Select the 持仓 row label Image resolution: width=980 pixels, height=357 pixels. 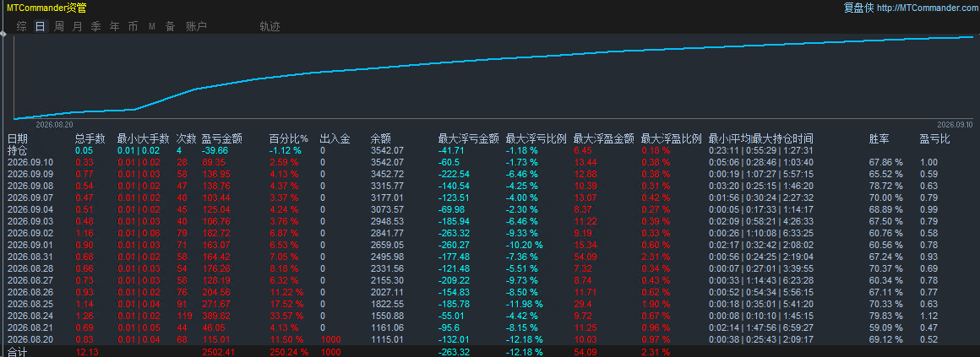[x=18, y=150]
